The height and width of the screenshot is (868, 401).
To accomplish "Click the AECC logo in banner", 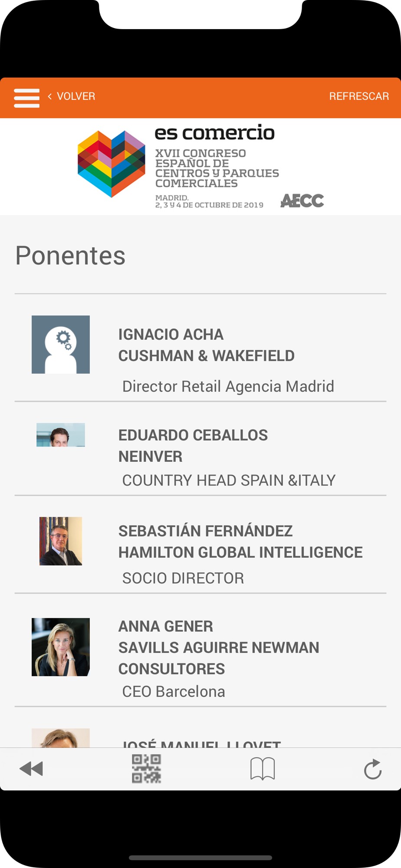I will click(x=302, y=201).
